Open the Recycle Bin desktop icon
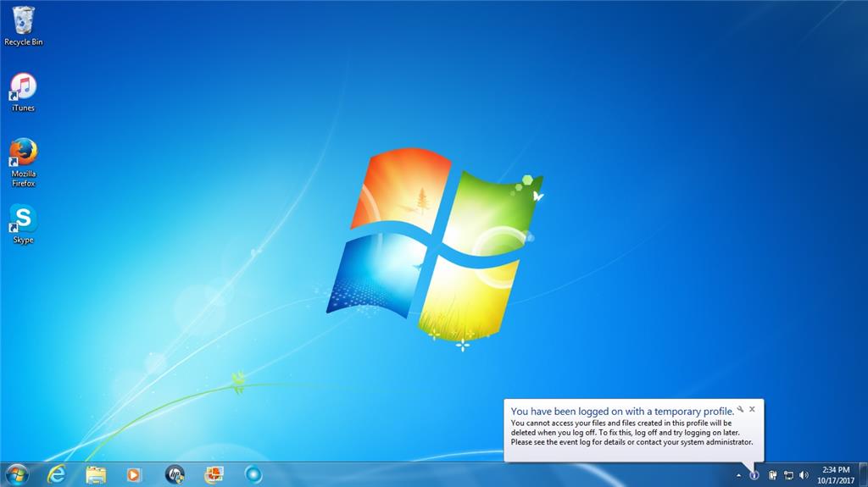868x487 pixels. click(x=23, y=26)
